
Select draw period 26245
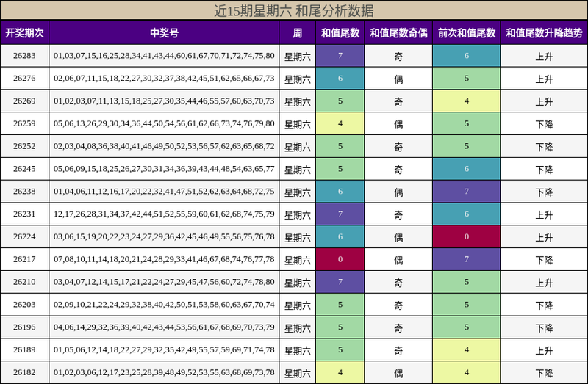point(24,169)
